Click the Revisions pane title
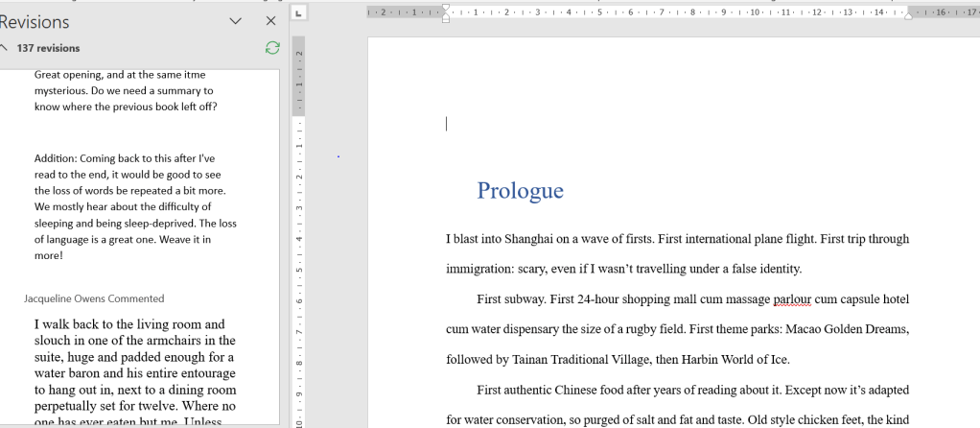This screenshot has height=428, width=980. pos(35,22)
